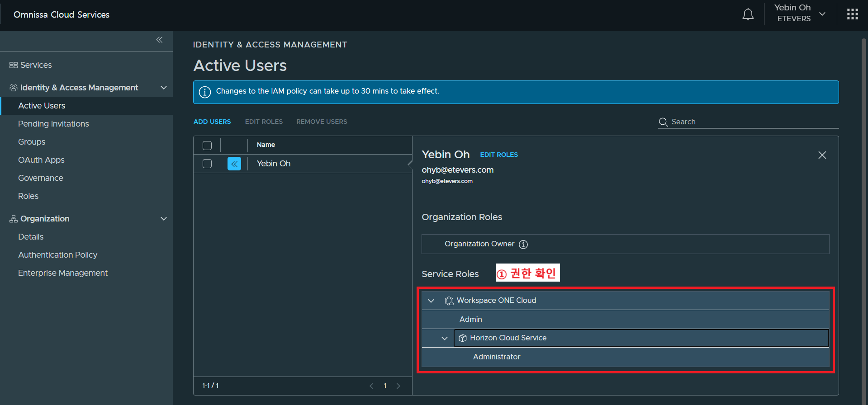This screenshot has height=405, width=868.
Task: Click the ADD USERS button
Action: [x=212, y=122]
